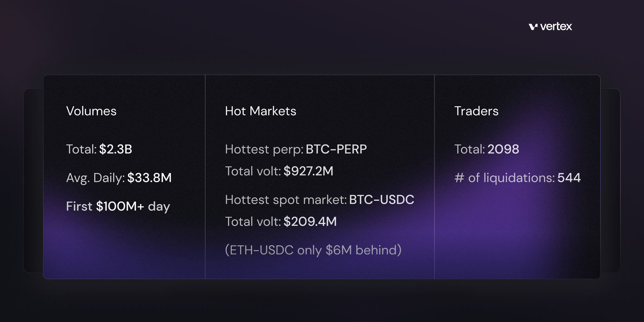Screen dimensions: 644x322
Task: Click the $209.4M total volt value
Action: (310, 222)
